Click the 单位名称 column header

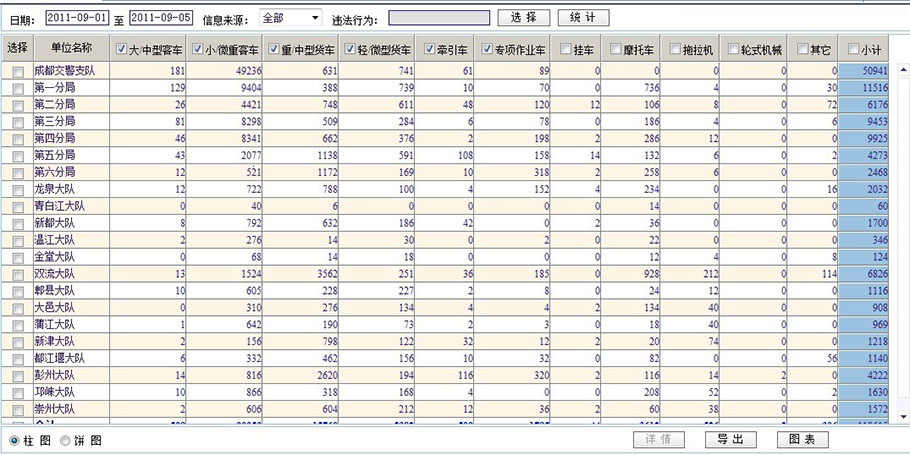[x=71, y=49]
